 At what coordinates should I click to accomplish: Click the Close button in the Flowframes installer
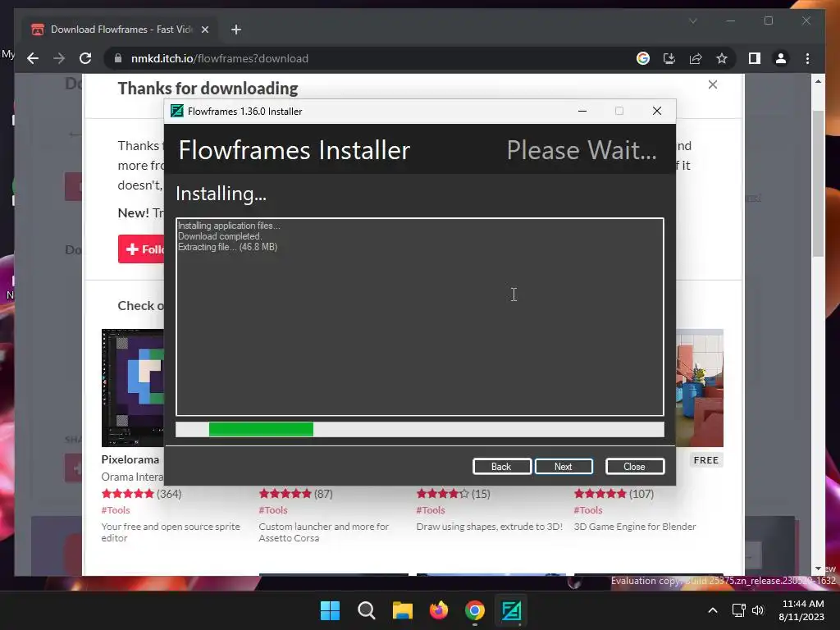634,467
